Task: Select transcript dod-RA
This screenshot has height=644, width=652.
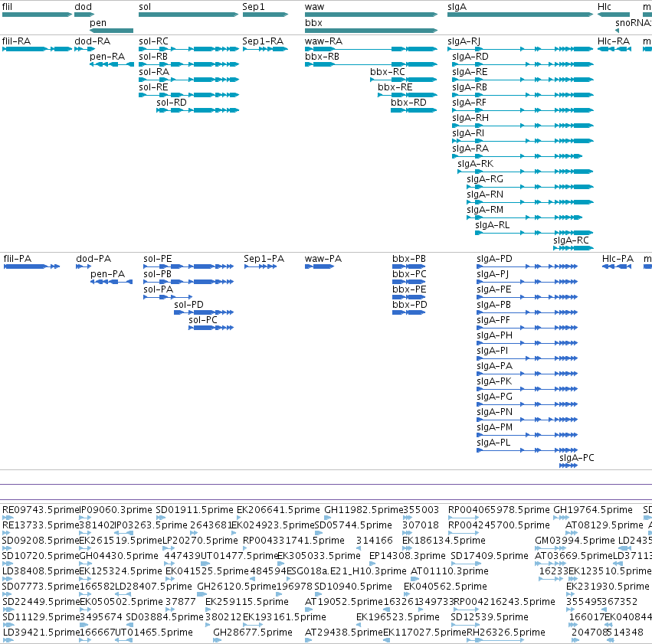Action: coord(84,49)
